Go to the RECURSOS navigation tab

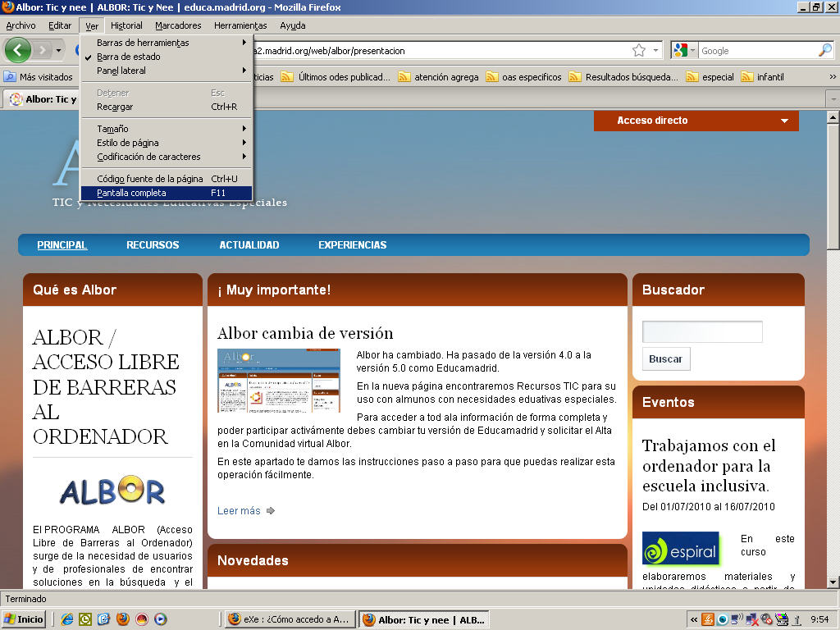(153, 244)
